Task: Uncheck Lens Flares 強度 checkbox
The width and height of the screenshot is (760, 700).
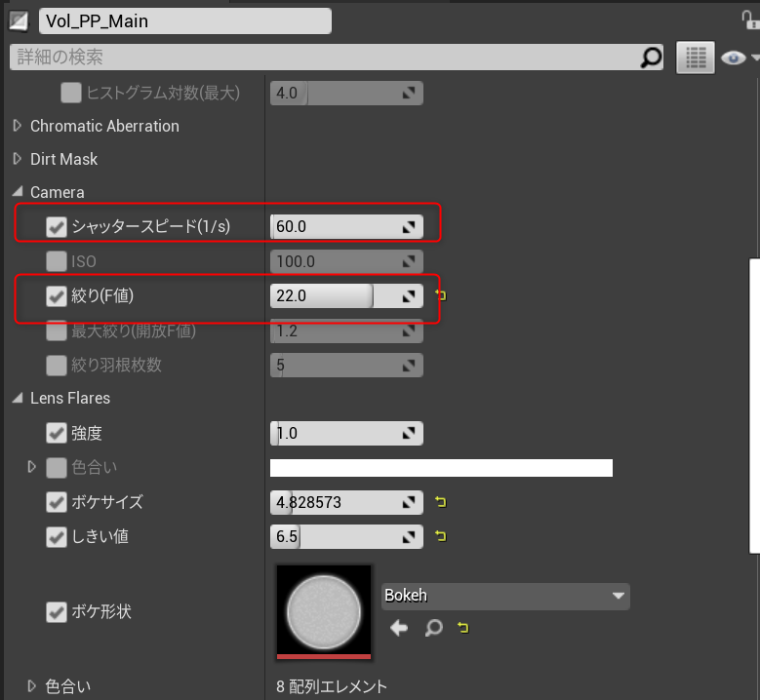Action: click(57, 433)
